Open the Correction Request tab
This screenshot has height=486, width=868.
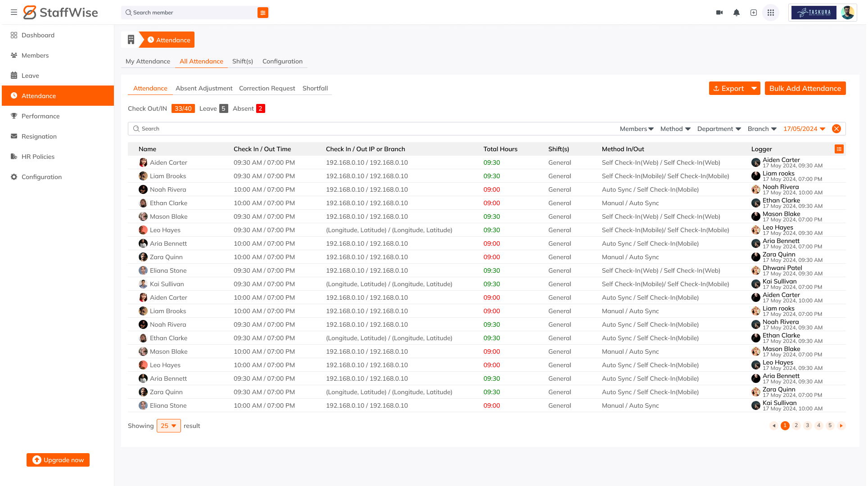[267, 88]
